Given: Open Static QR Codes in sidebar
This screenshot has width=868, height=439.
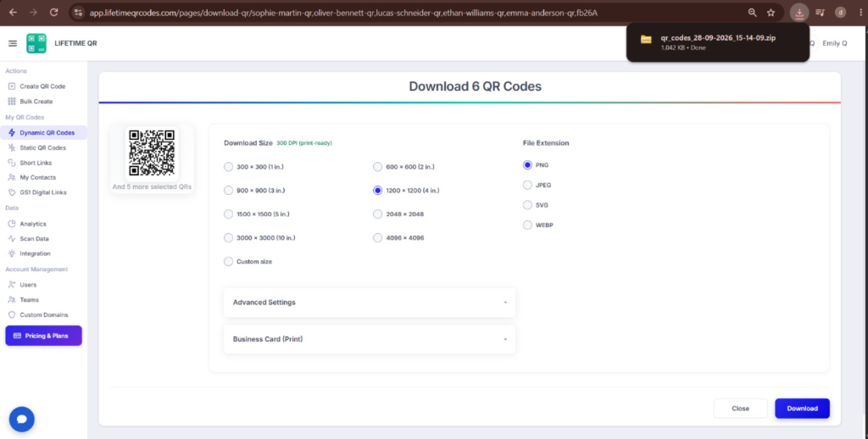Looking at the screenshot, I should pos(42,147).
